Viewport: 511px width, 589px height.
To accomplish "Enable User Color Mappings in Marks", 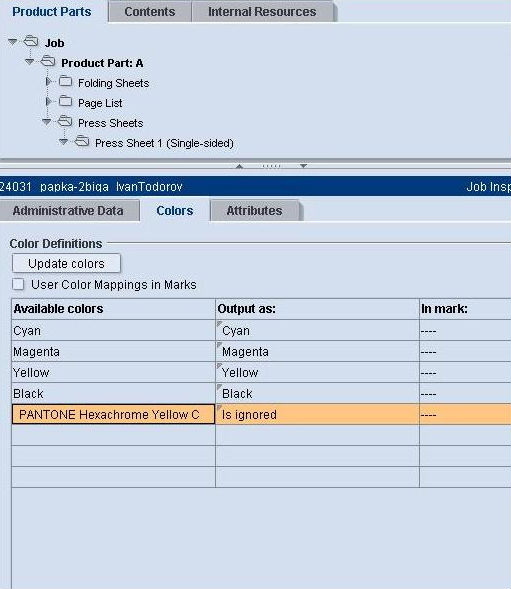I will (x=18, y=284).
